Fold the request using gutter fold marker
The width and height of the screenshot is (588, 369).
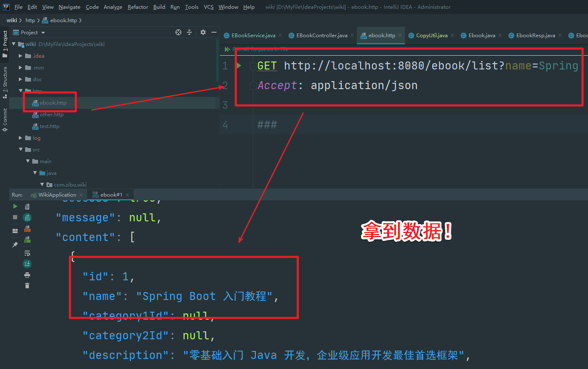click(x=253, y=66)
